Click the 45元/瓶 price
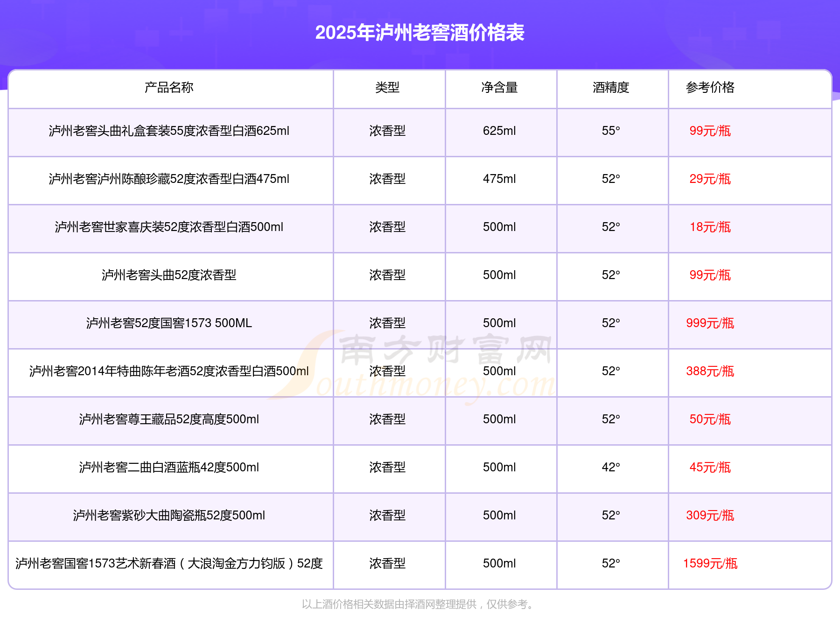This screenshot has height=630, width=840. 710,467
